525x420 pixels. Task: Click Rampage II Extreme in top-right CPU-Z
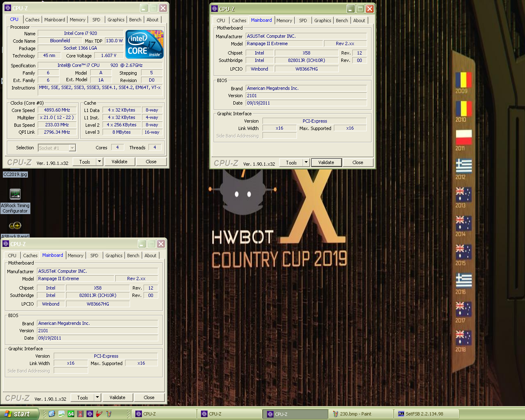(x=284, y=43)
